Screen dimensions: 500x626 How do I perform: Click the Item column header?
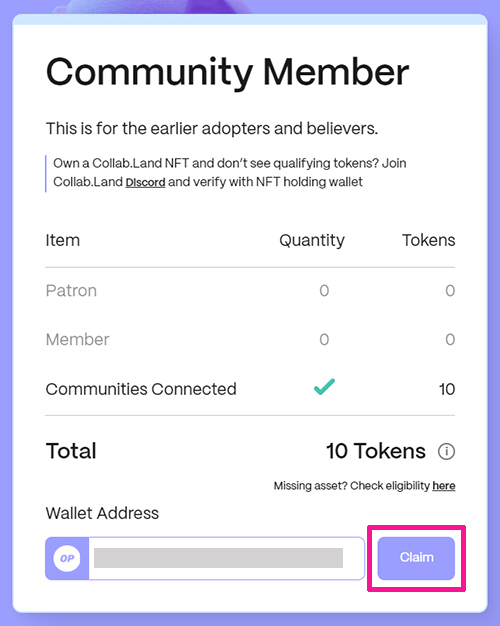pyautogui.click(x=63, y=240)
